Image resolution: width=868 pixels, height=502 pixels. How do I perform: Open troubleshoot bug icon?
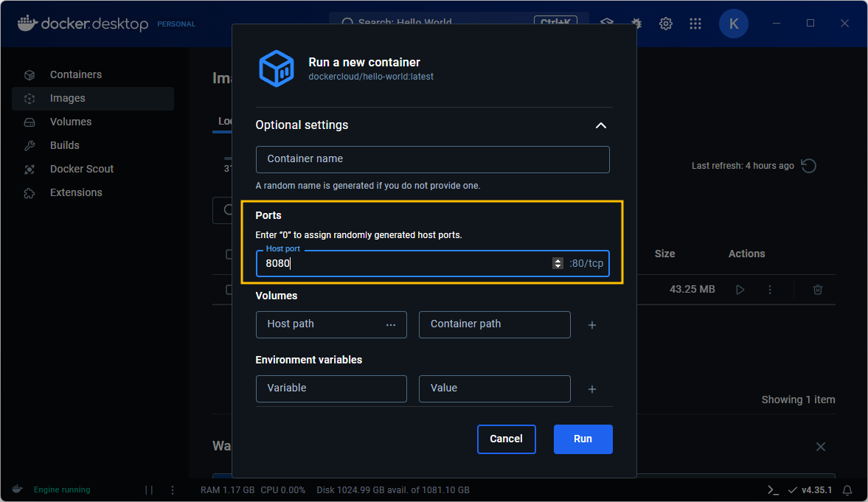pos(636,24)
